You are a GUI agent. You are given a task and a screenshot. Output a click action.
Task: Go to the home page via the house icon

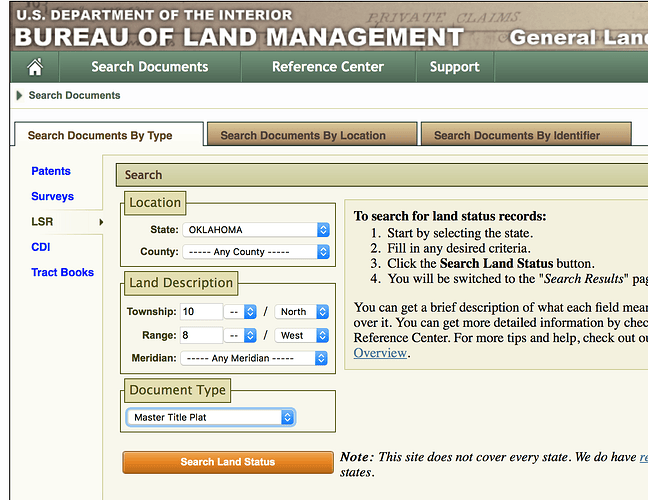(35, 67)
